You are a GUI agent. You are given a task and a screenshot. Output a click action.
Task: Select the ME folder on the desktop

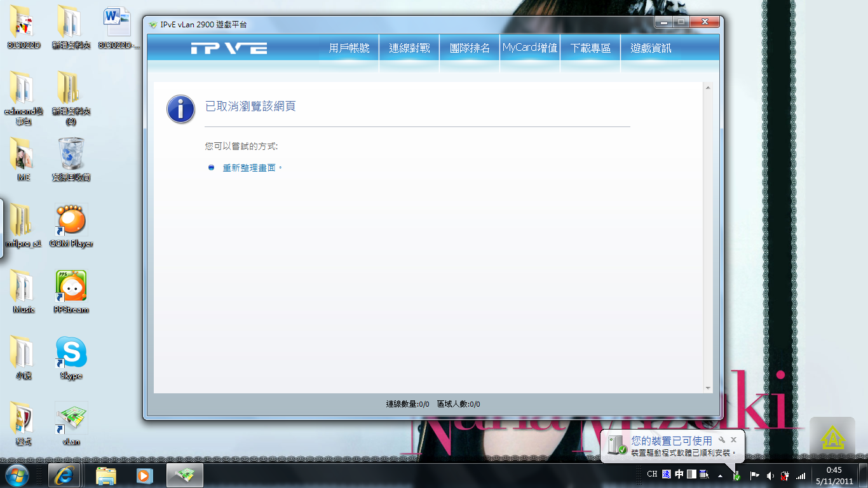click(x=24, y=159)
